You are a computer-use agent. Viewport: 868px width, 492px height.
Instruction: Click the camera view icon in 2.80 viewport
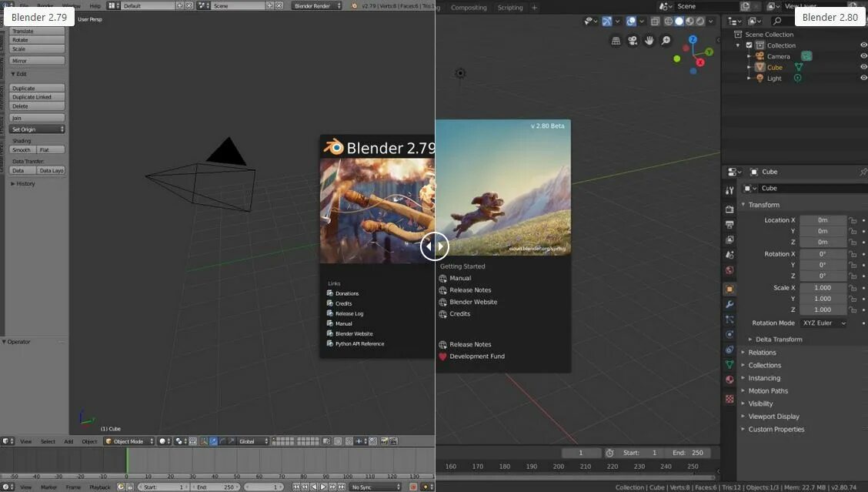(633, 41)
